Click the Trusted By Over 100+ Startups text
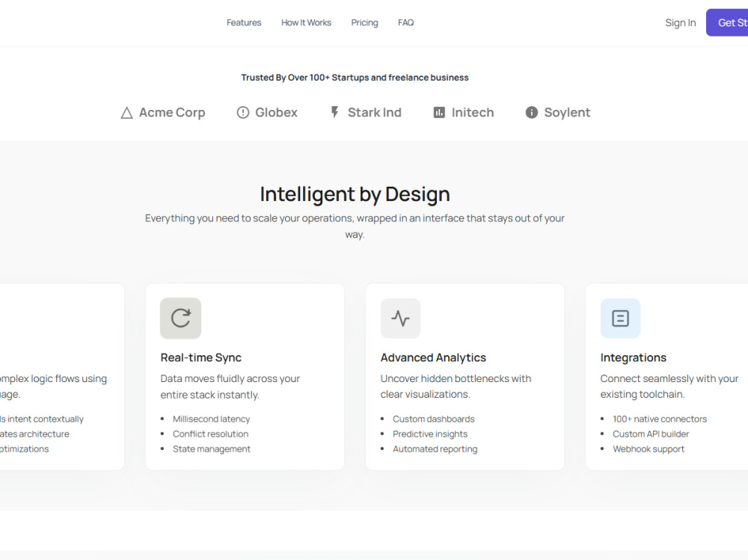The height and width of the screenshot is (560, 748). (x=355, y=77)
